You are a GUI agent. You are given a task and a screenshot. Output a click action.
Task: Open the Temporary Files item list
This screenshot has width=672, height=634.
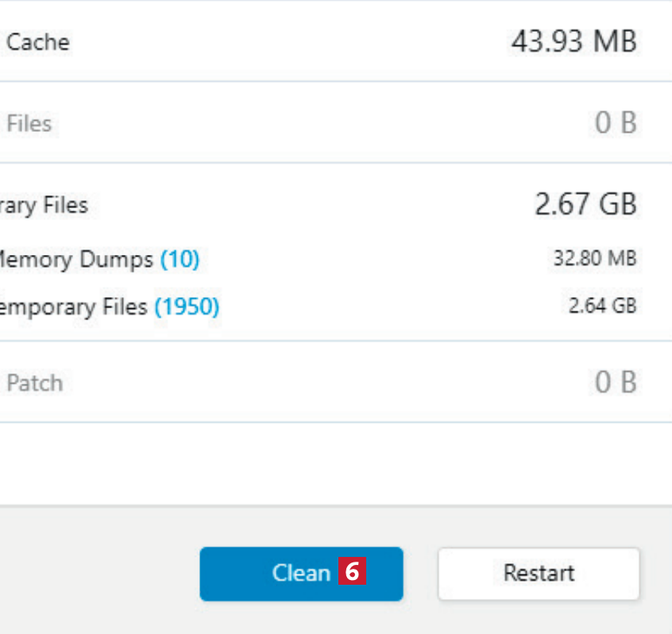pyautogui.click(x=74, y=307)
